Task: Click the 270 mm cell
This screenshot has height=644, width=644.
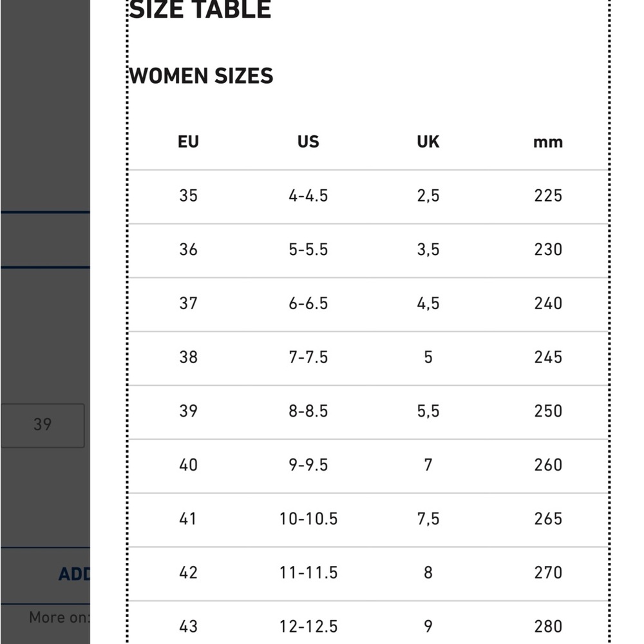Action: click(x=547, y=573)
